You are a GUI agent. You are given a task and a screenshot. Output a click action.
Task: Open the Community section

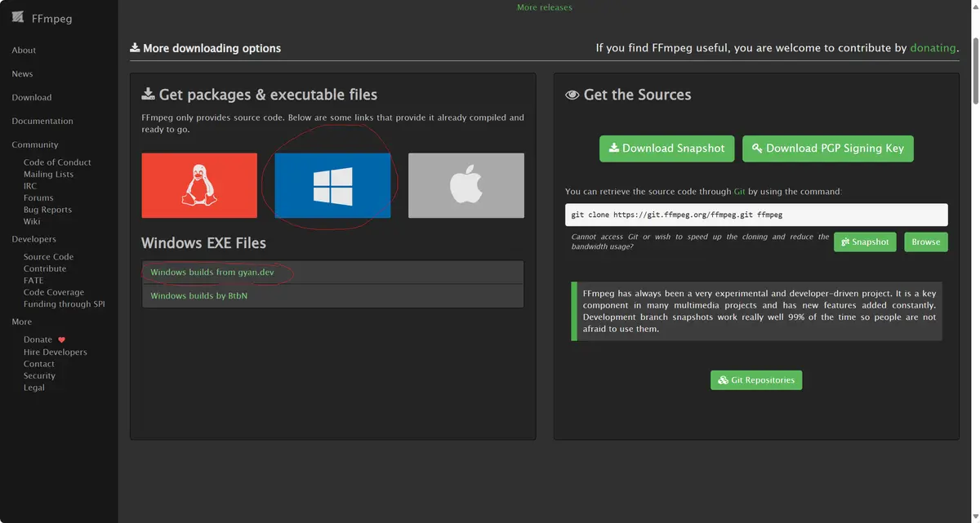35,145
